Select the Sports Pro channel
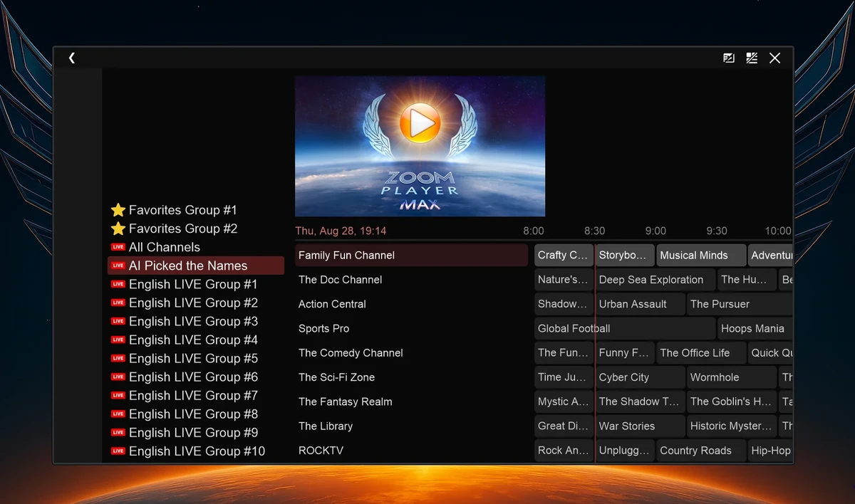Image resolution: width=855 pixels, height=504 pixels. (x=411, y=328)
